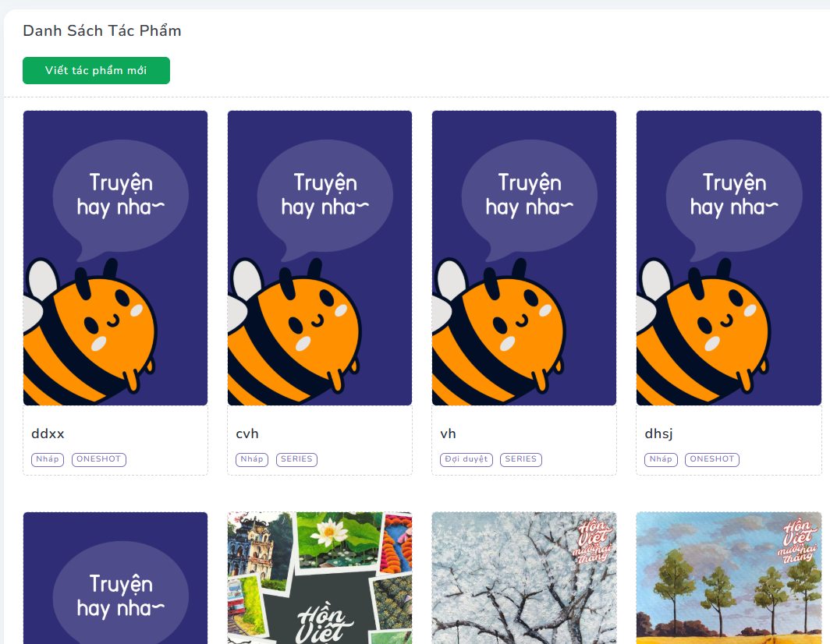Click the 'ONESHOT' tag under dhsj
The width and height of the screenshot is (830, 644).
pyautogui.click(x=712, y=459)
